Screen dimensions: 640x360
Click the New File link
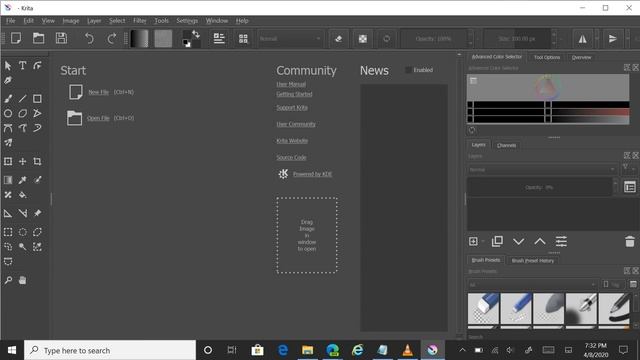tap(99, 92)
